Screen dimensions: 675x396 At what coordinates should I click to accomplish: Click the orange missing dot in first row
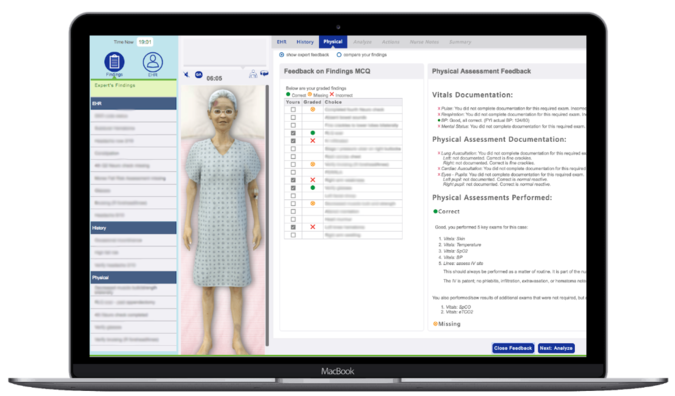(313, 109)
